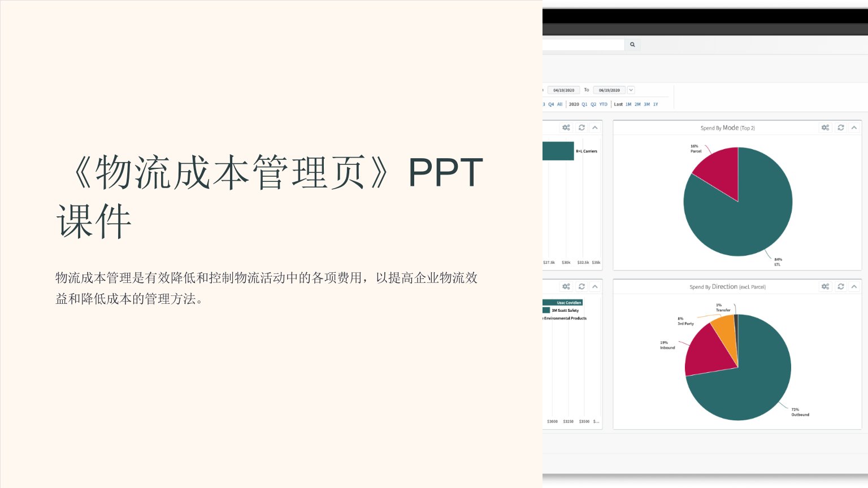Open settings gears on Spend By Direction panel
Image resolution: width=868 pixels, height=488 pixels.
[826, 286]
